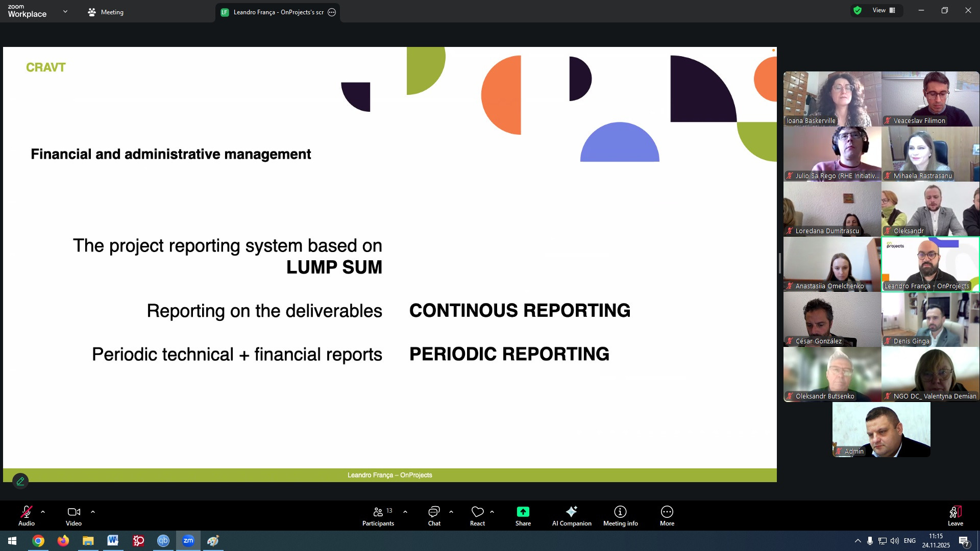Image resolution: width=980 pixels, height=551 pixels.
Task: Open the Participants panel
Action: click(378, 516)
